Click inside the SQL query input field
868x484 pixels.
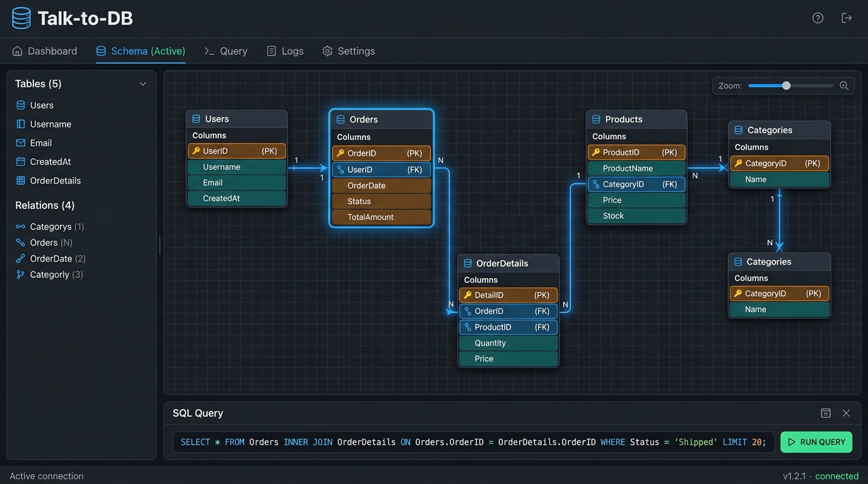(473, 442)
